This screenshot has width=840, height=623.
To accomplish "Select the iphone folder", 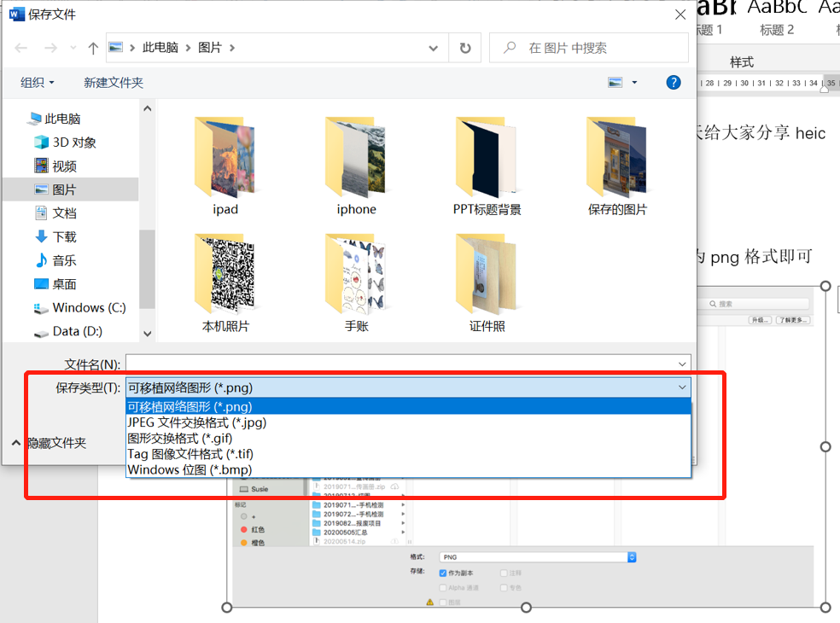I will click(356, 166).
